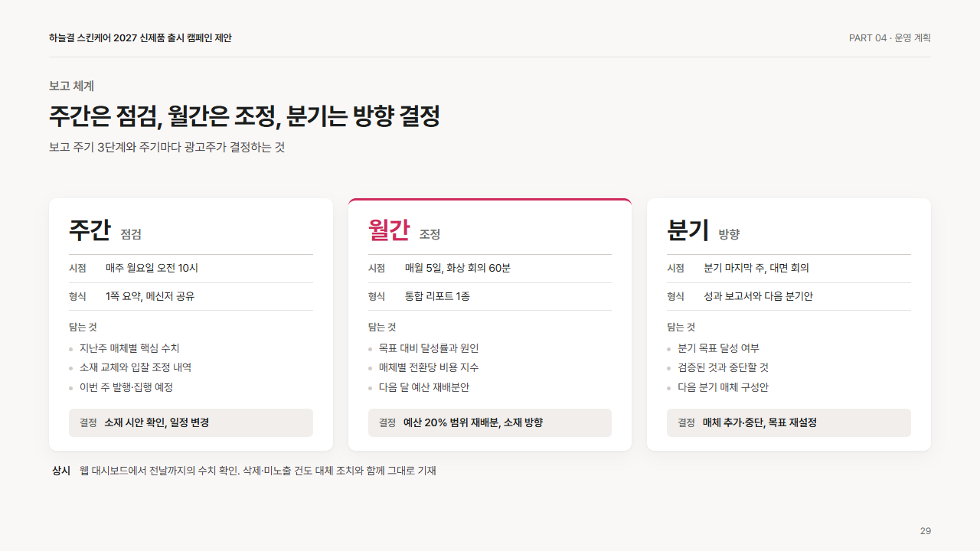Click bullet '이번 주 발행·집행 예정'
Viewport: 980px width, 551px height.
click(126, 388)
